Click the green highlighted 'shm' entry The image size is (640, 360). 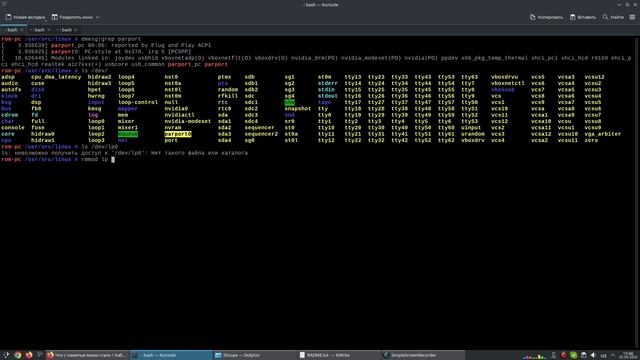[289, 102]
